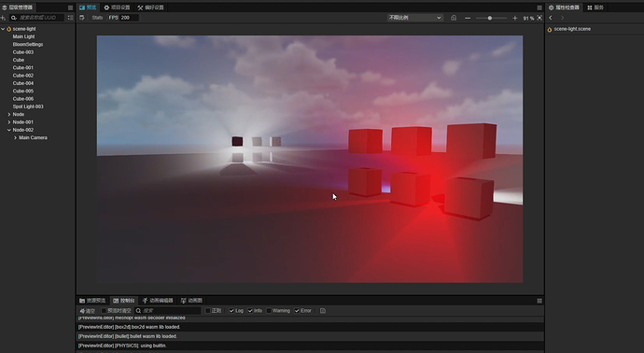Click the preview device rotate icon
The image size is (644, 353).
(82, 18)
